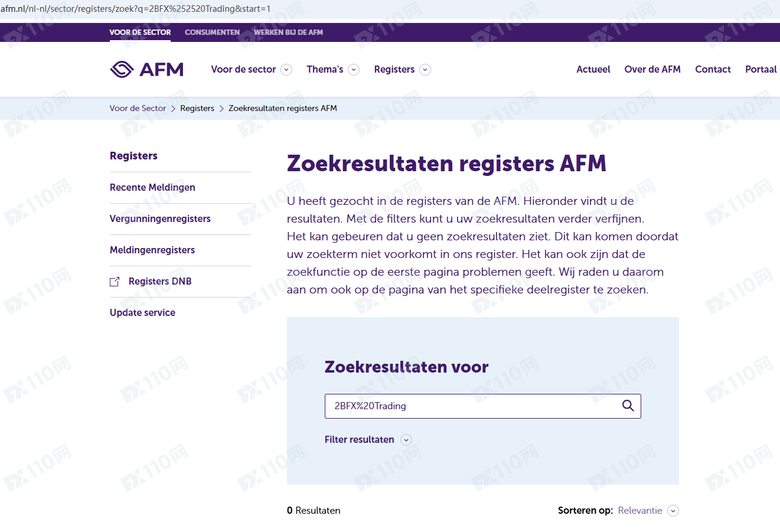Click the Update service sidebar link
This screenshot has height=532, width=780.
142,312
